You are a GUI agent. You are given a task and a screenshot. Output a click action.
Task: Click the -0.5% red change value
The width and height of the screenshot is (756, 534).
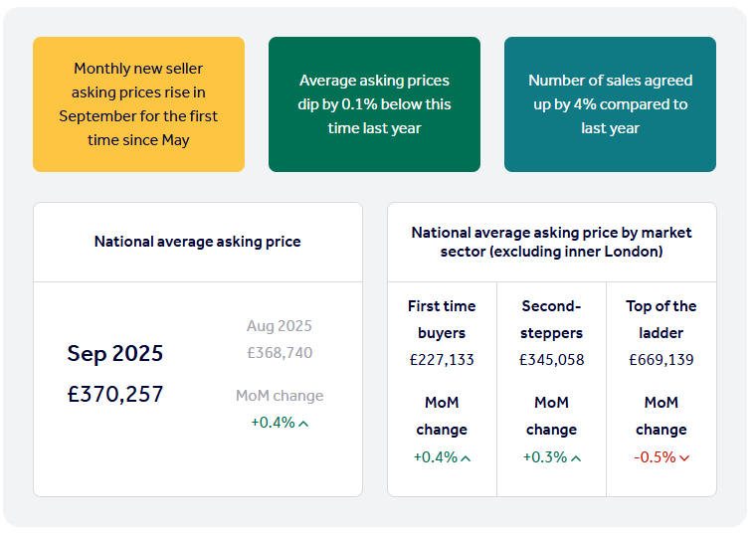pos(655,457)
